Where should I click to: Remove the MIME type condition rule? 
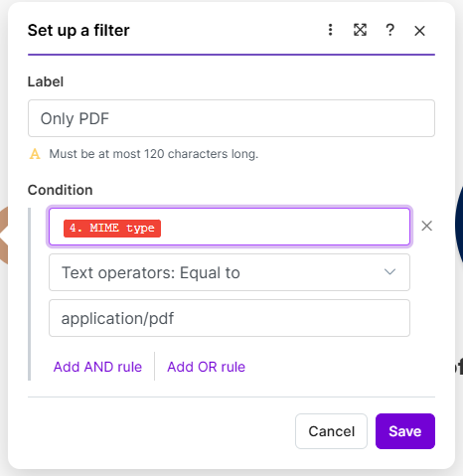tap(426, 226)
